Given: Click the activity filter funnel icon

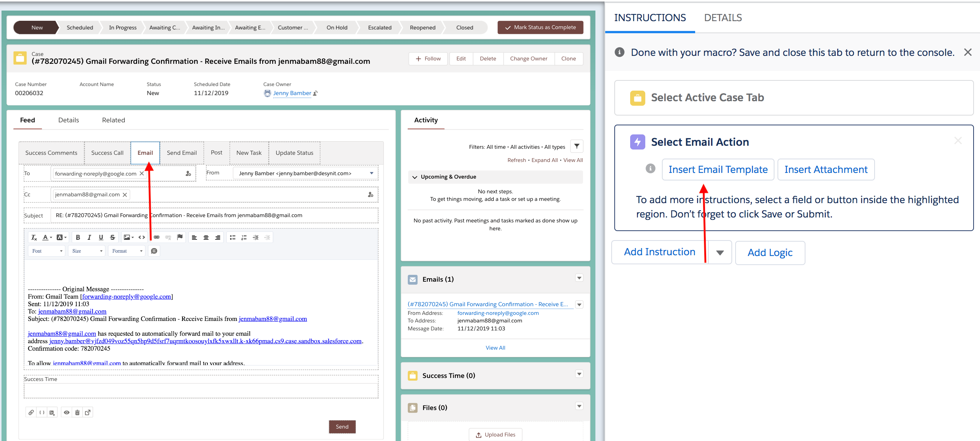Looking at the screenshot, I should 577,146.
